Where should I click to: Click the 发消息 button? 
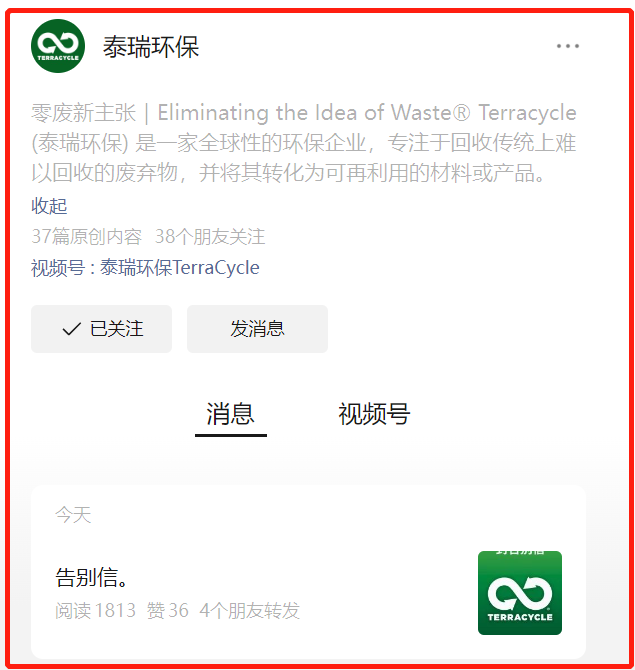click(x=257, y=329)
